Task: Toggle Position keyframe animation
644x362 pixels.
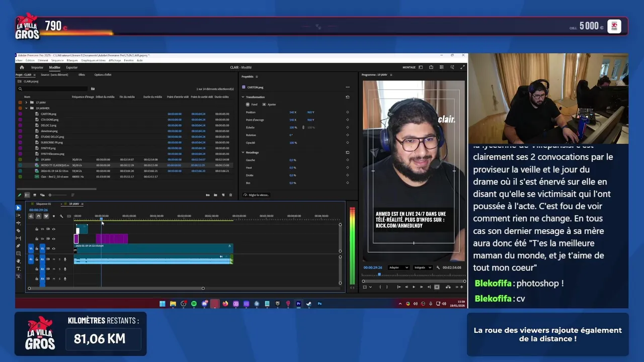Action: pyautogui.click(x=347, y=112)
